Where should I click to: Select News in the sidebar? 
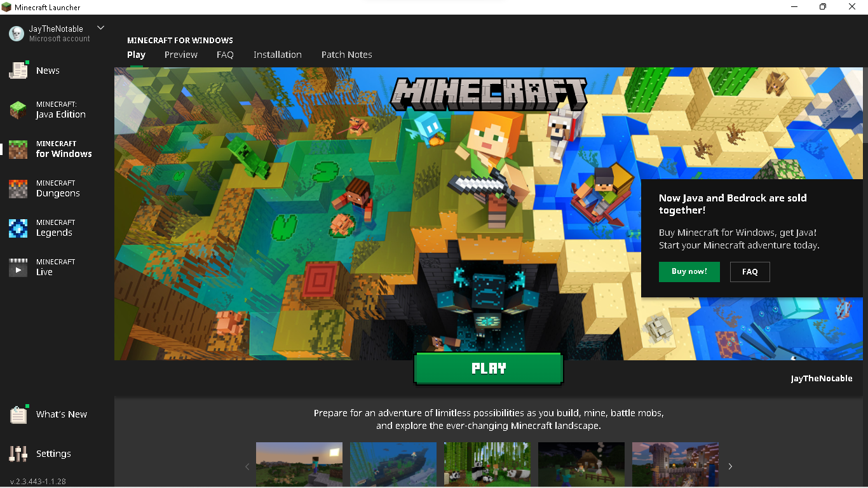[48, 71]
